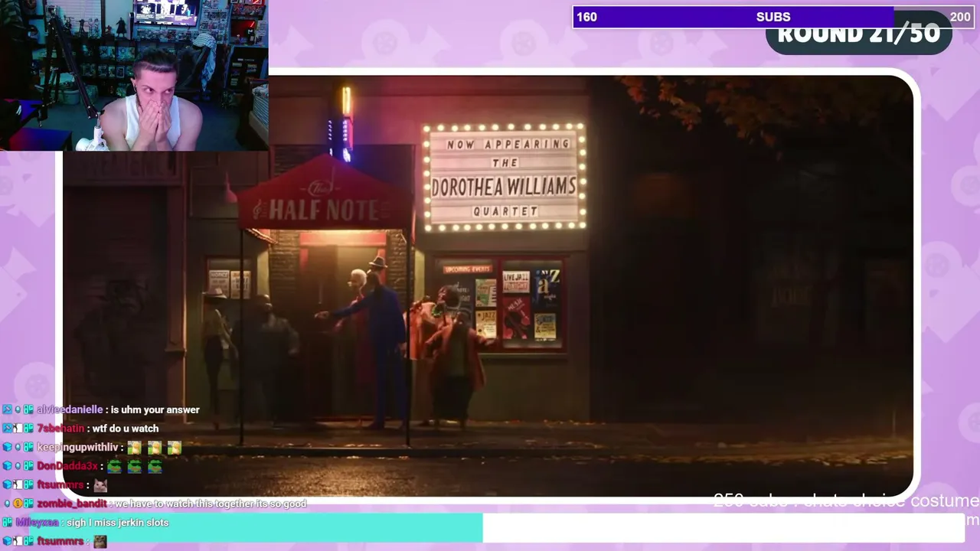Click the 'ROUND 21/50' indicator

[x=859, y=34]
